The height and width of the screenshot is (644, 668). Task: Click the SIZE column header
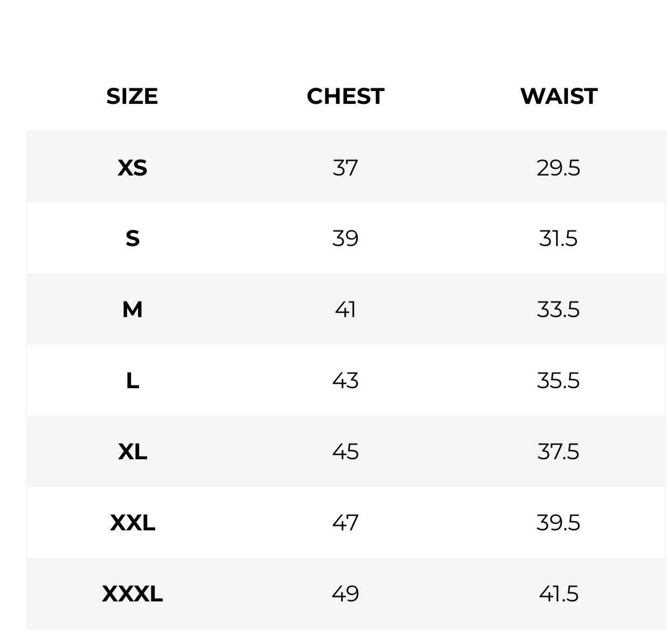[132, 96]
